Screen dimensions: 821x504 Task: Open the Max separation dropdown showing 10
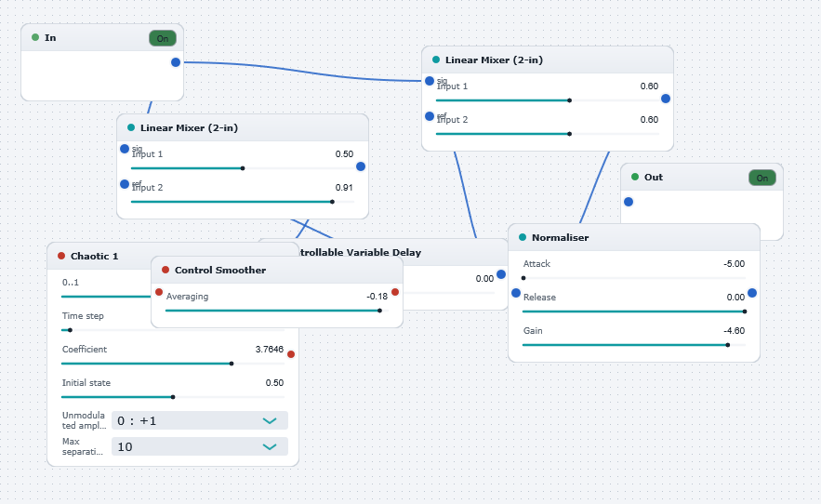pyautogui.click(x=200, y=447)
